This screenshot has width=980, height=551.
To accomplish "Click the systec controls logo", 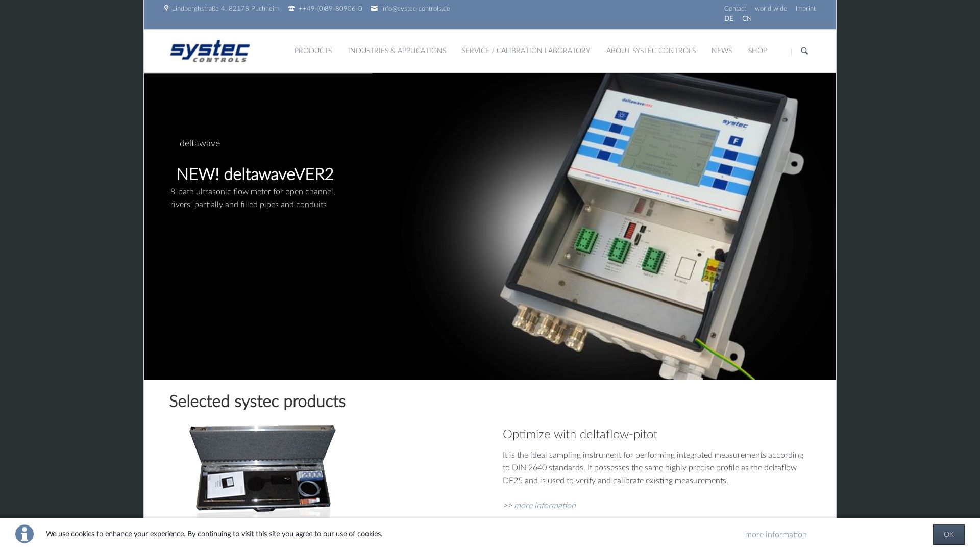I will coord(210,51).
